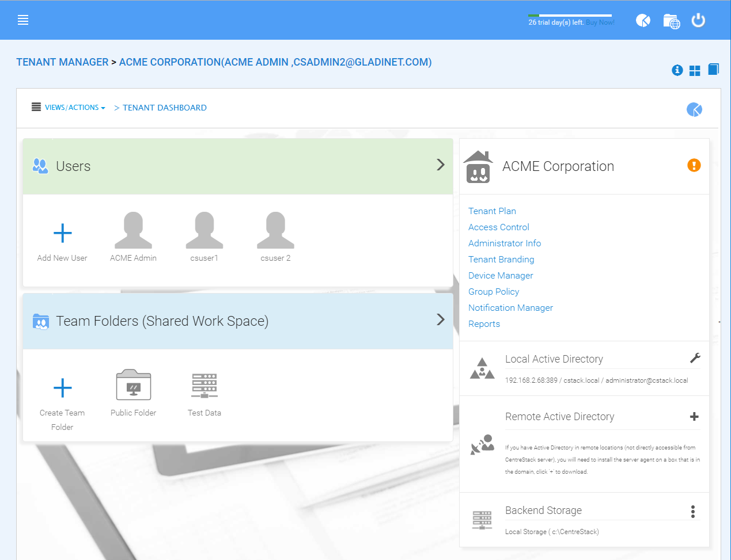Screen dimensions: 731x560
Task: Click the Team Folders (Shared Work Space) title
Action: tap(162, 321)
